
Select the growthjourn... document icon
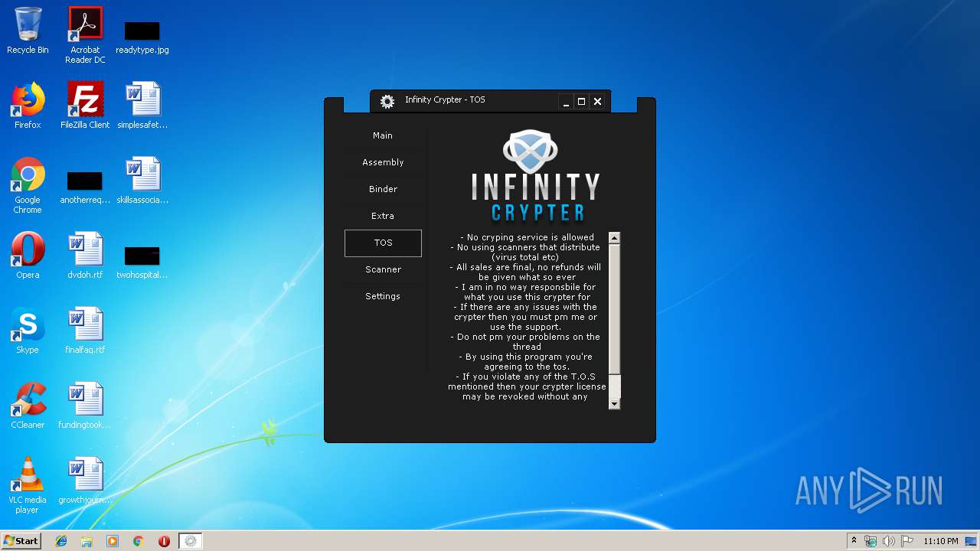pyautogui.click(x=85, y=481)
